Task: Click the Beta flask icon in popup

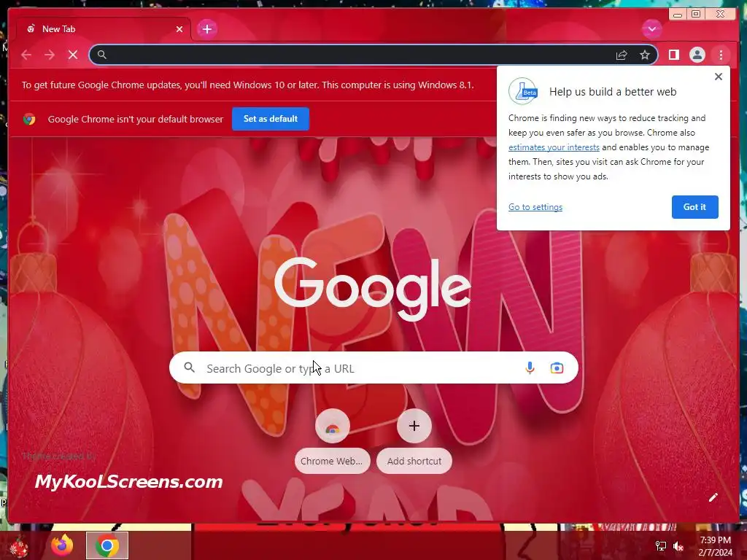Action: point(522,91)
